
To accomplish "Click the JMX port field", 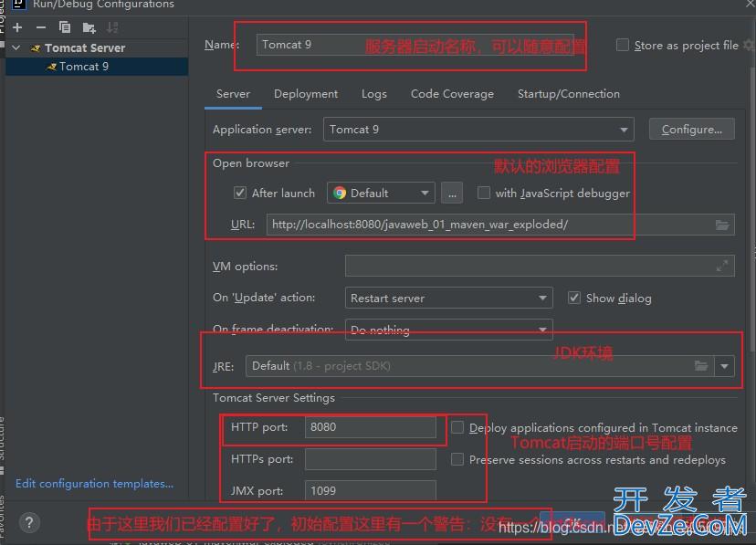I will 371,490.
